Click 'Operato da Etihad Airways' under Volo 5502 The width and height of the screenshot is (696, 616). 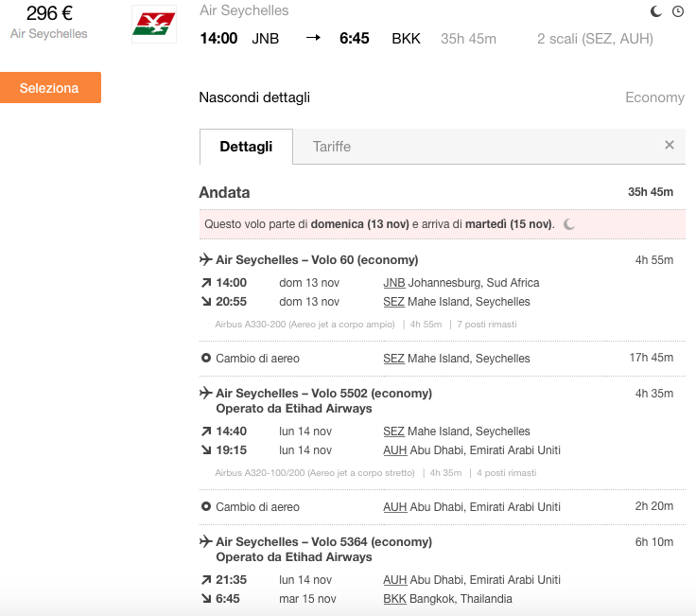(x=294, y=409)
